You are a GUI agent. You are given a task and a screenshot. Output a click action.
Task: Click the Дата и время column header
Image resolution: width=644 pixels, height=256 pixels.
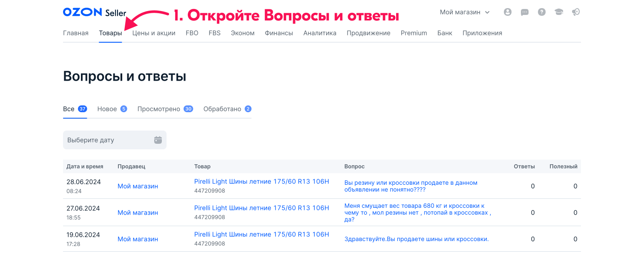[85, 166]
